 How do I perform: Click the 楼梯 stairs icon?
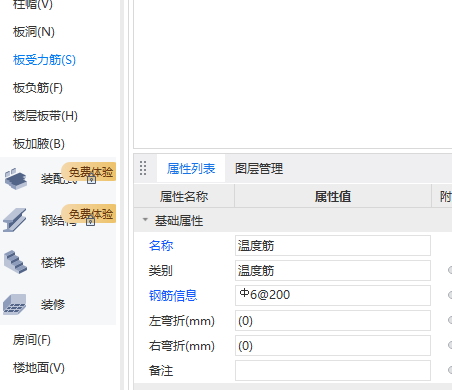click(15, 262)
